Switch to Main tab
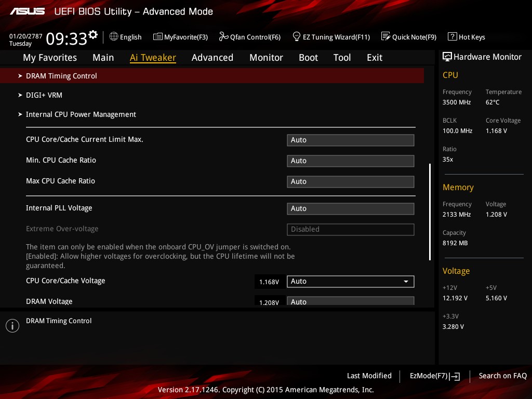Image resolution: width=532 pixels, height=399 pixels. (x=103, y=58)
